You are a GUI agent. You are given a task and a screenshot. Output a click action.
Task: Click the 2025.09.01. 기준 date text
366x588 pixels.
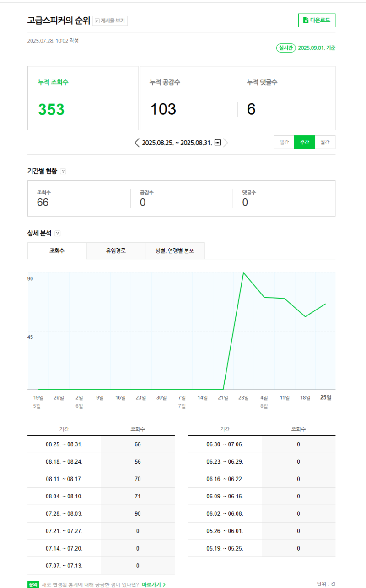317,48
